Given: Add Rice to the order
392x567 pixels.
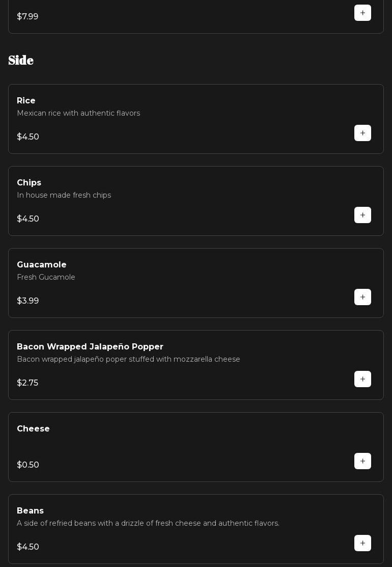Looking at the screenshot, I should point(362,133).
